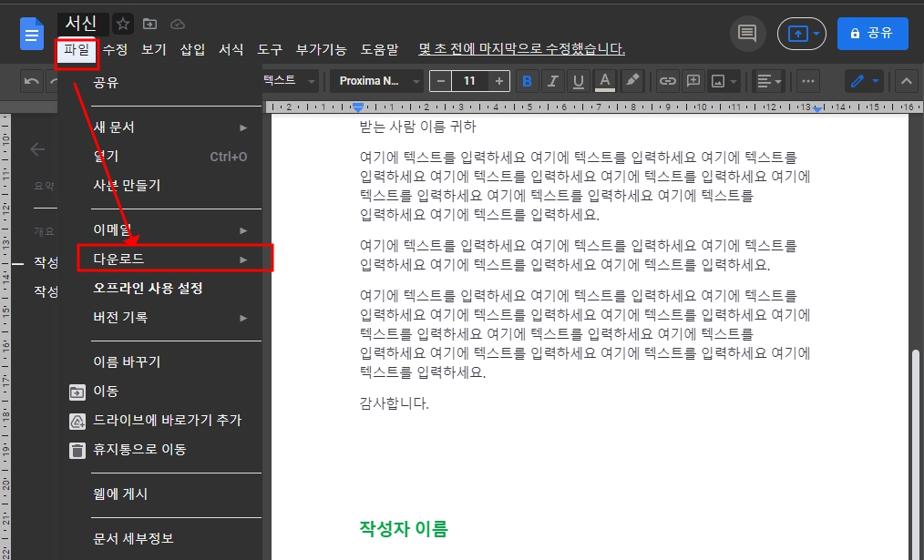Open the comment history icon
The width and height of the screenshot is (924, 560).
[748, 33]
